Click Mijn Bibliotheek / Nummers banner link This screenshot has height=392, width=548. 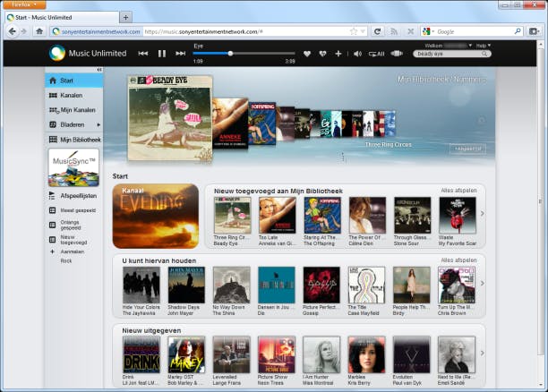tap(441, 80)
